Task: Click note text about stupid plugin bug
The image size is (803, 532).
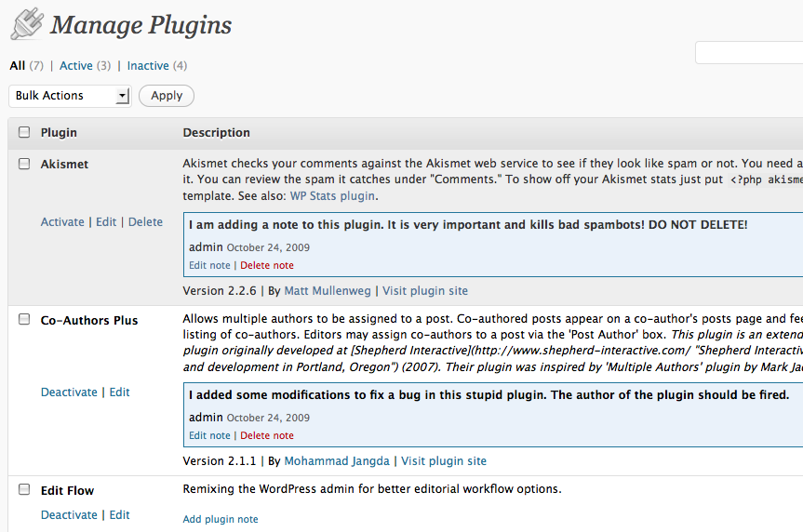Action: point(488,394)
